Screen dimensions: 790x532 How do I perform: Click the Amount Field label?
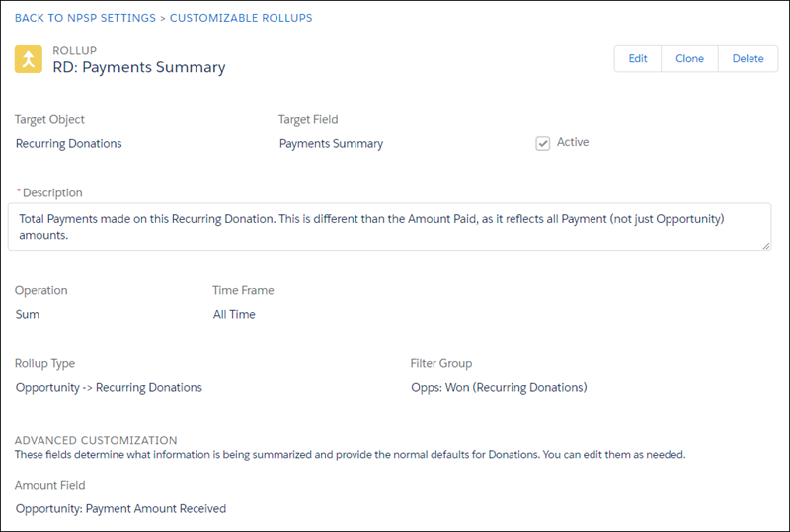(x=50, y=486)
